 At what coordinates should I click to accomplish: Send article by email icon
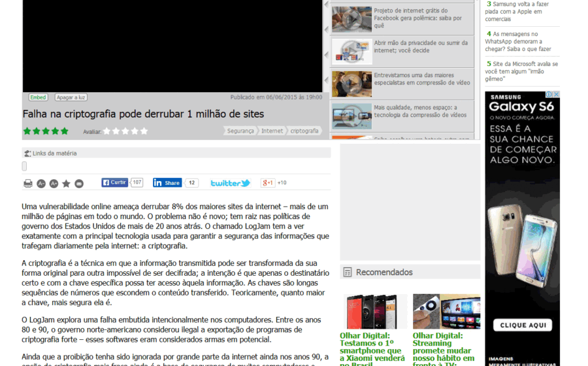click(x=79, y=184)
